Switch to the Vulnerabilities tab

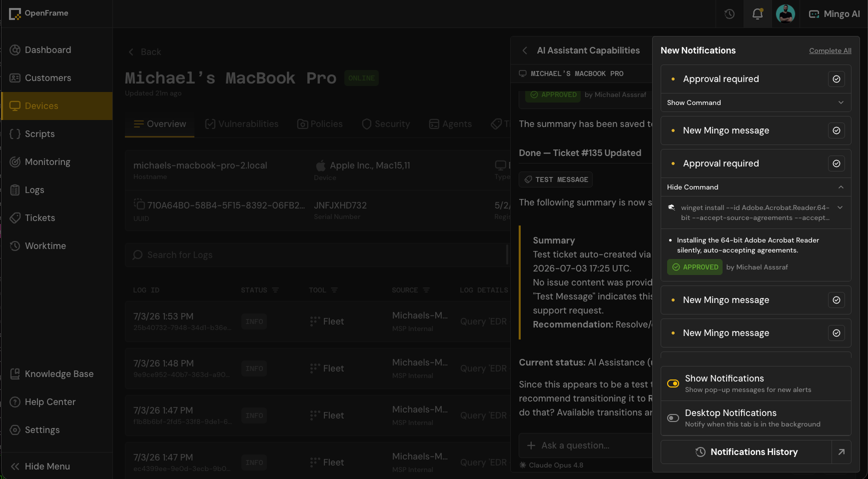coord(242,124)
